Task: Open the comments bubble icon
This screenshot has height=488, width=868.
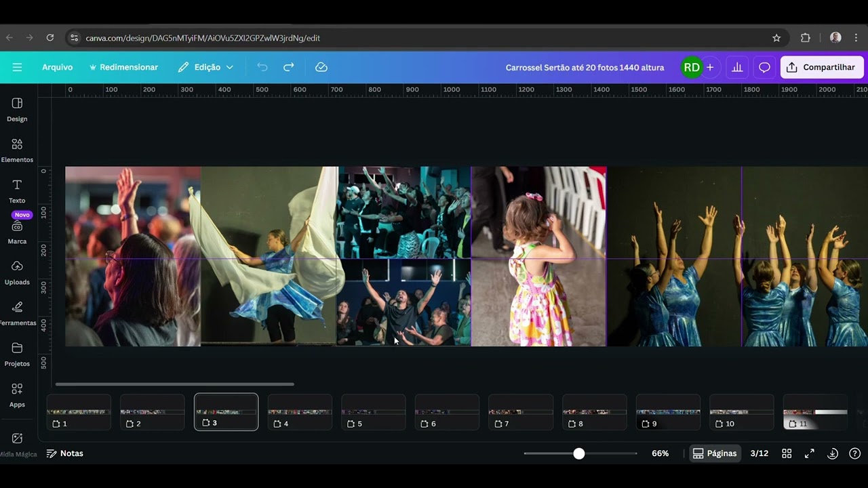Action: pos(764,67)
